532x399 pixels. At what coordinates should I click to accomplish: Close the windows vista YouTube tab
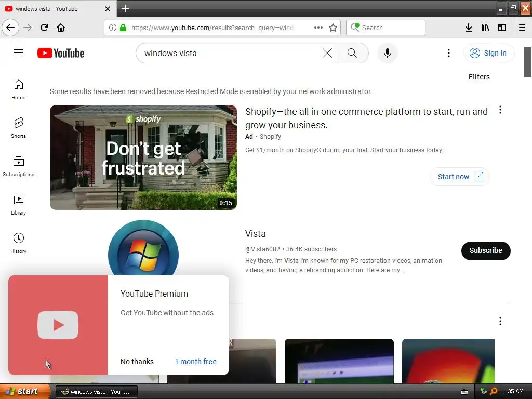click(x=107, y=9)
